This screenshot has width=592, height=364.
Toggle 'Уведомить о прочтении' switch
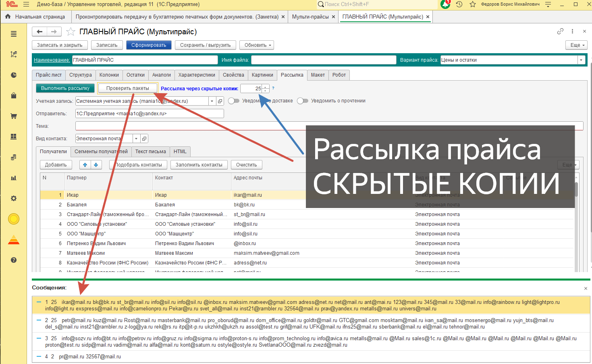[303, 101]
